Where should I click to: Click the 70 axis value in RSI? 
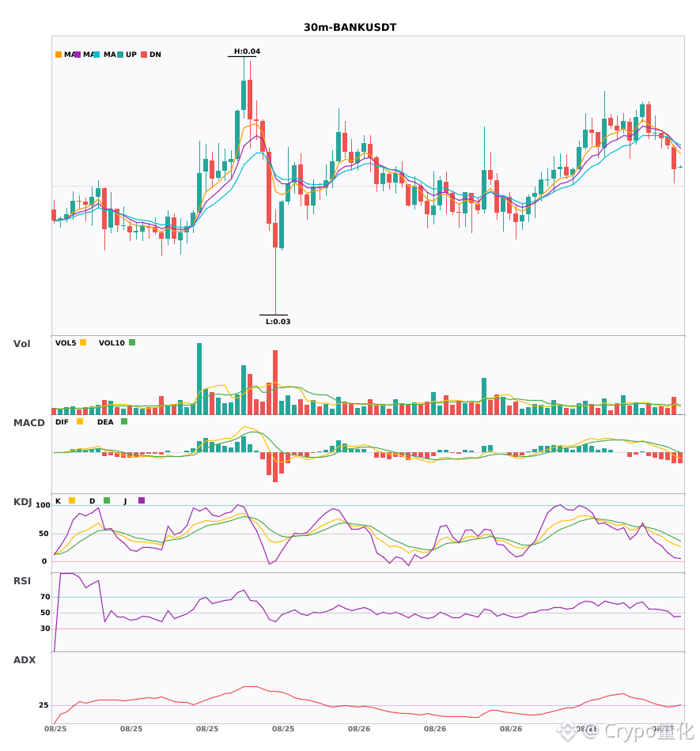(x=46, y=597)
